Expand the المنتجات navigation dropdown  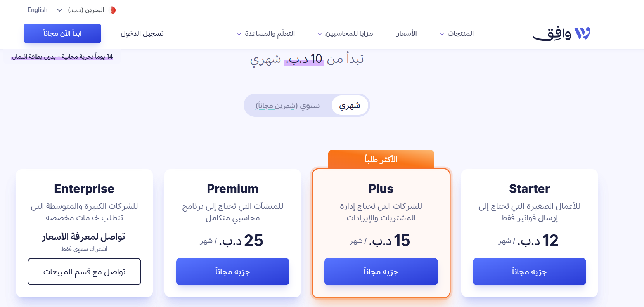458,33
